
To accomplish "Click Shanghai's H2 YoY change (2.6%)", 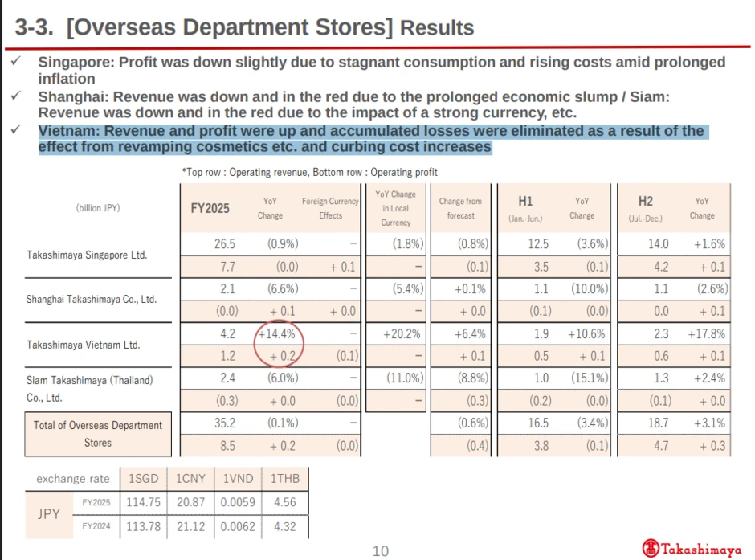I will pos(712,288).
